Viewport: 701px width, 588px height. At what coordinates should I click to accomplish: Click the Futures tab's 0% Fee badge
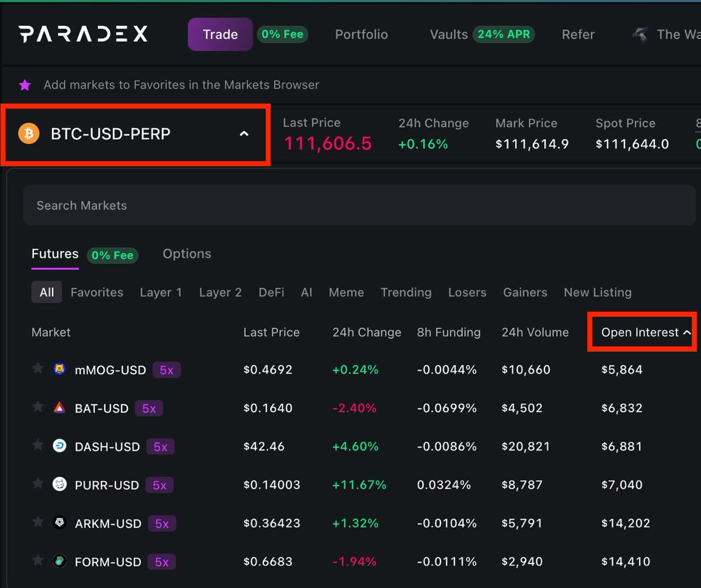pyautogui.click(x=112, y=255)
